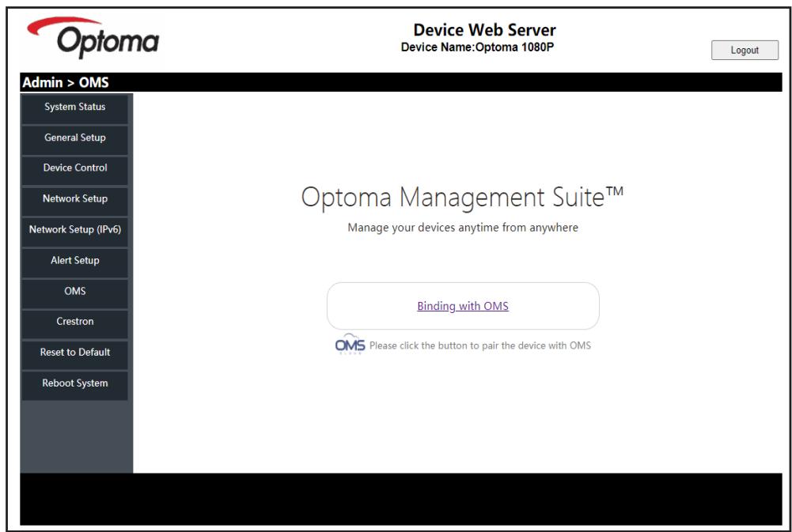
Task: Click 'Please click the button to pair' text
Action: 479,345
